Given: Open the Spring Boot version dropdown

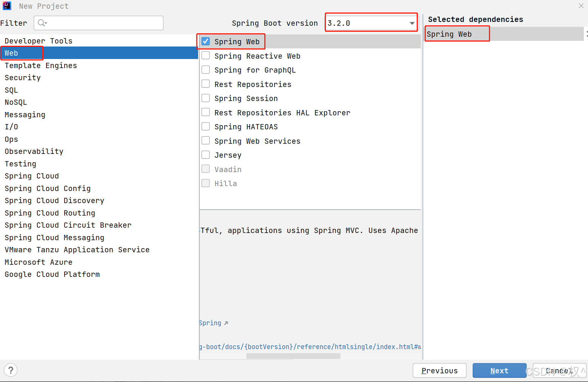Looking at the screenshot, I should coord(372,23).
